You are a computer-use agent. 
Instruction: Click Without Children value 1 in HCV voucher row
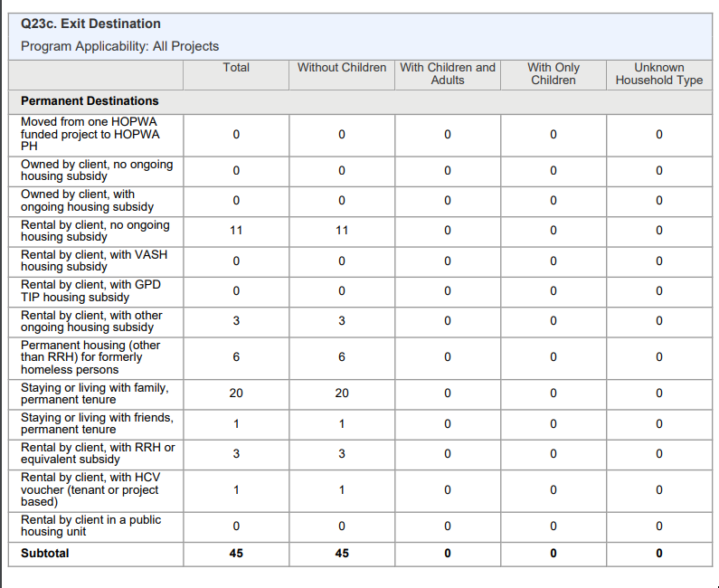click(x=342, y=489)
